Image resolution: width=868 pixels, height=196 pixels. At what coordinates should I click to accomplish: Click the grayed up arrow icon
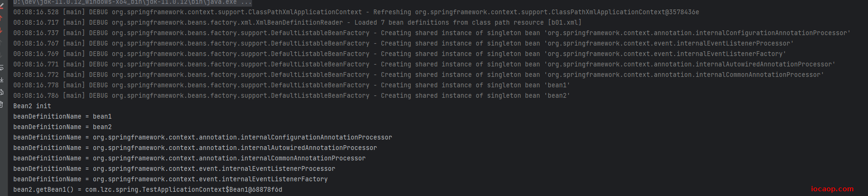1,43
